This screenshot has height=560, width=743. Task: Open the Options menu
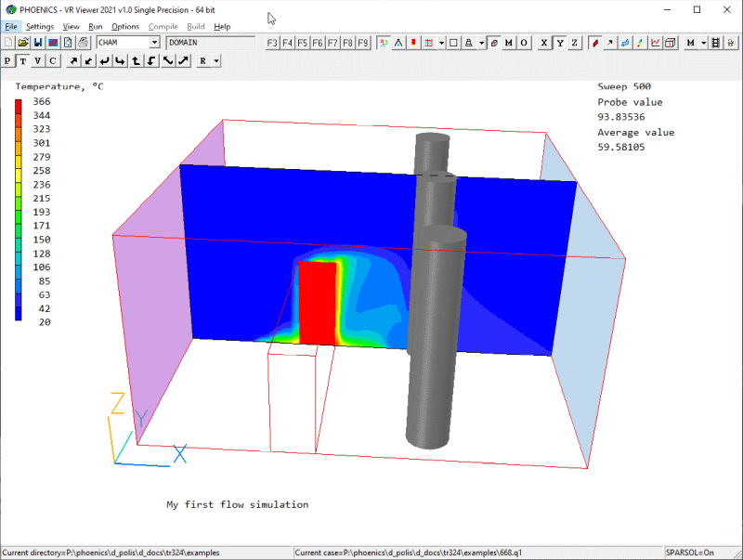tap(125, 27)
